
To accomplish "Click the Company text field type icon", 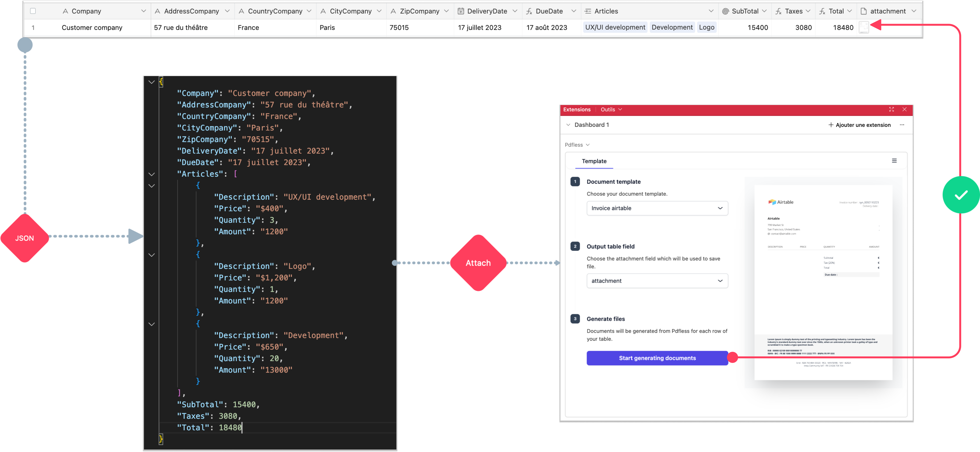I will click(65, 11).
